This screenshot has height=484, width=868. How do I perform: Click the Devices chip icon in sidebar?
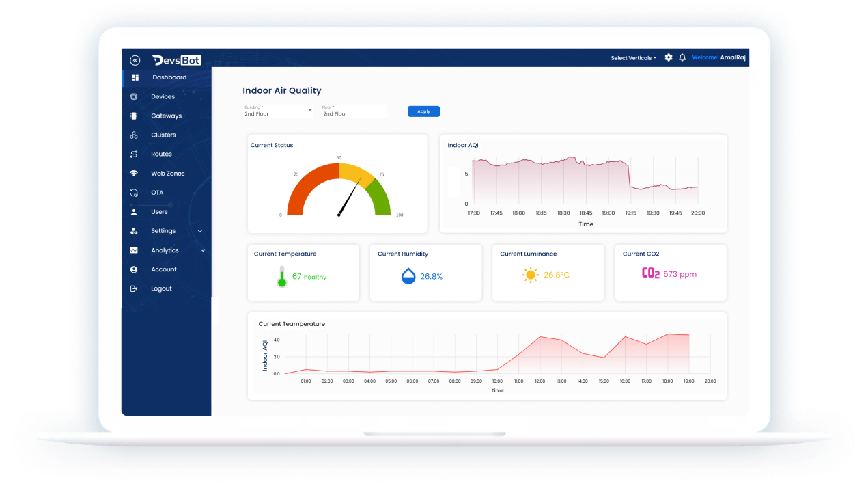coord(134,97)
